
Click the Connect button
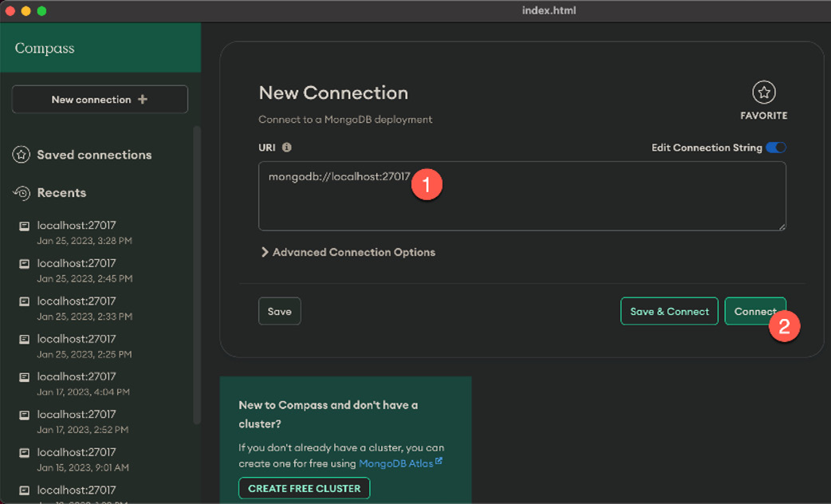pos(755,311)
